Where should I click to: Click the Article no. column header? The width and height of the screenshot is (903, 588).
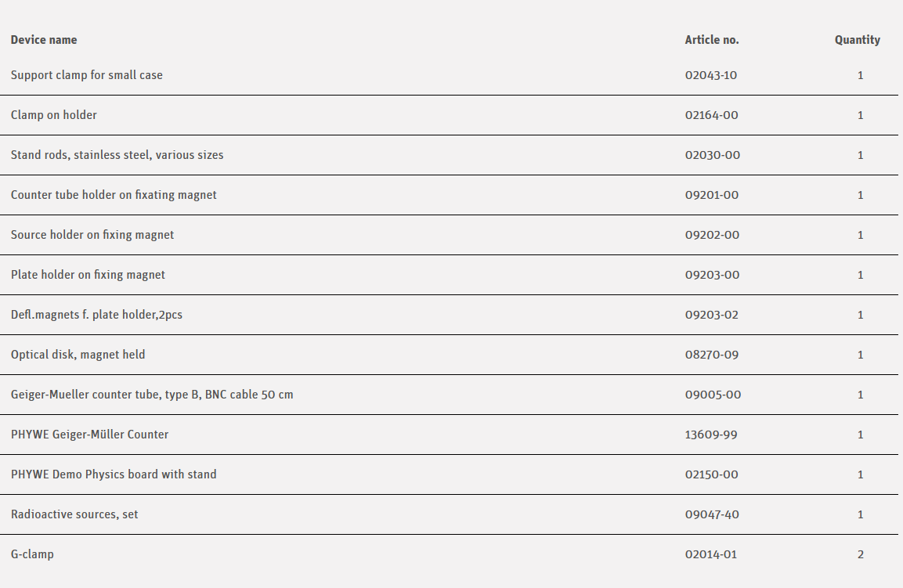pyautogui.click(x=711, y=40)
